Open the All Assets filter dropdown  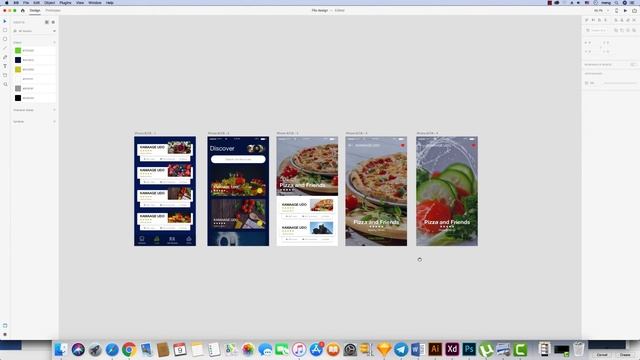pyautogui.click(x=34, y=31)
